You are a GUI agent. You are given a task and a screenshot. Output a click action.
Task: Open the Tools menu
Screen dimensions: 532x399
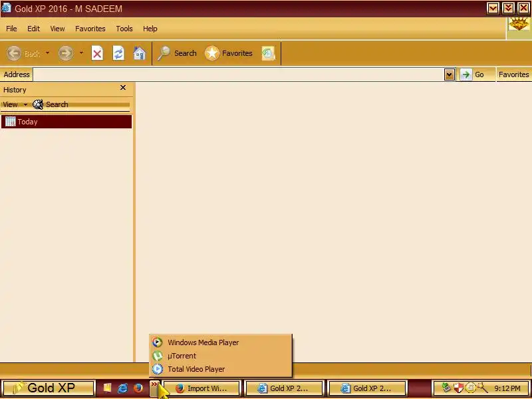pyautogui.click(x=124, y=29)
